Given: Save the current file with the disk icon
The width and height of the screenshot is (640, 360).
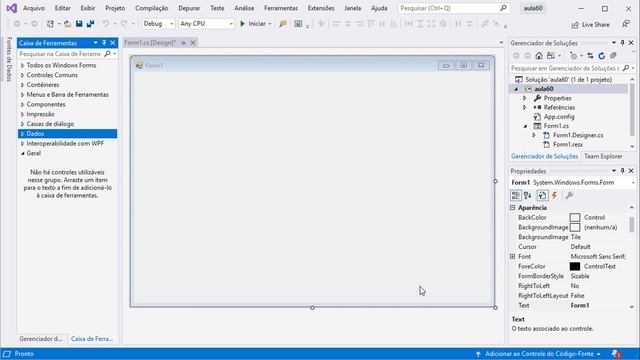Looking at the screenshot, I should click(79, 24).
